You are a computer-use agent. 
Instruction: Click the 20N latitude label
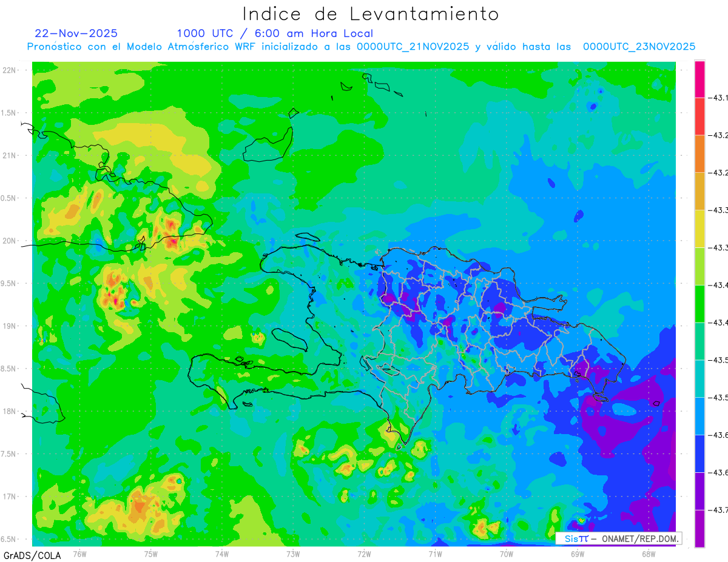10,241
